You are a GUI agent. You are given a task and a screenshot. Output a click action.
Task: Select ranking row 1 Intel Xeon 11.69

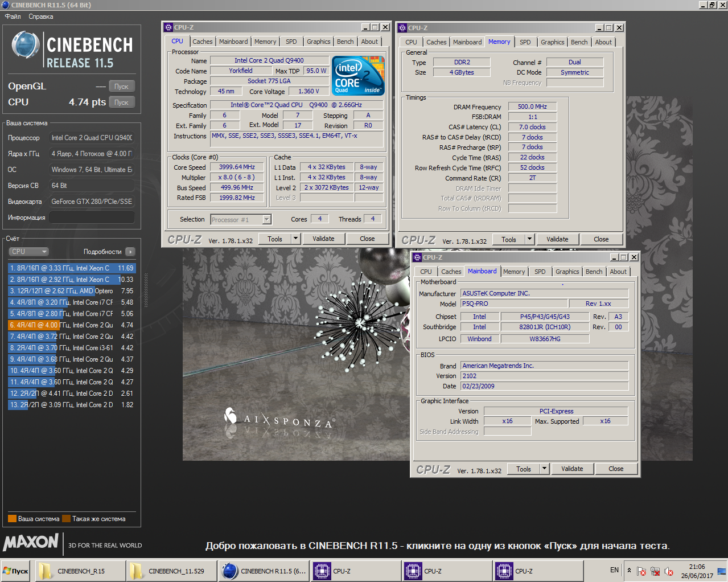click(72, 268)
